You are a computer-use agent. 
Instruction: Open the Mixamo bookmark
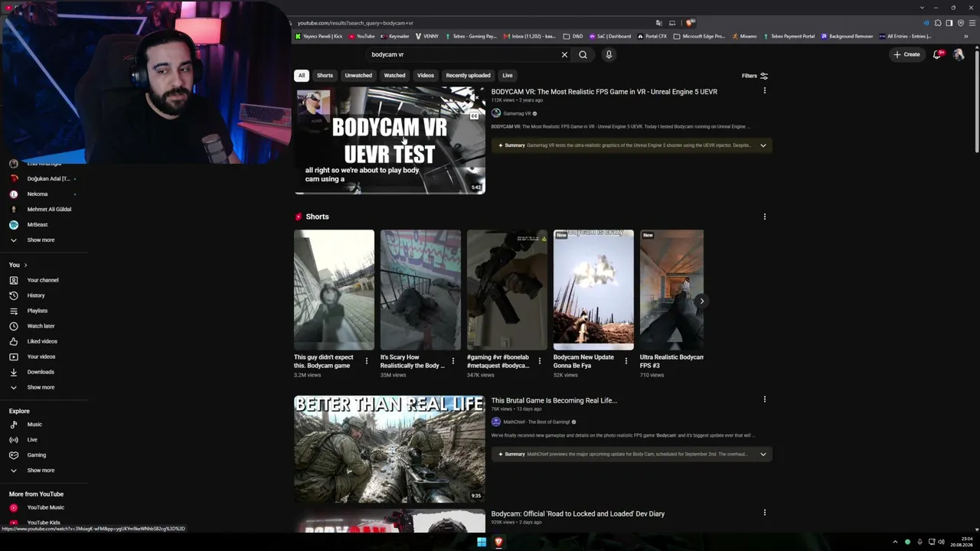[744, 36]
